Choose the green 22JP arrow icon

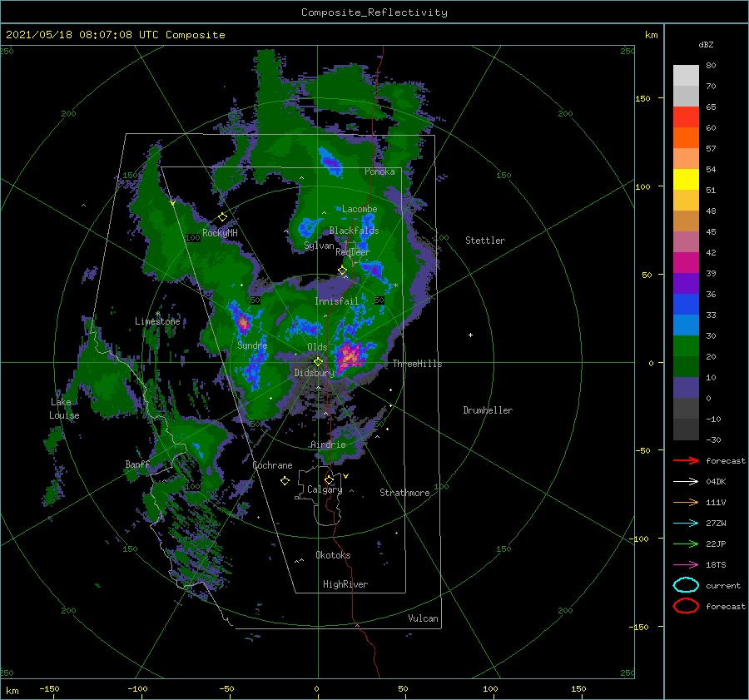(x=686, y=544)
